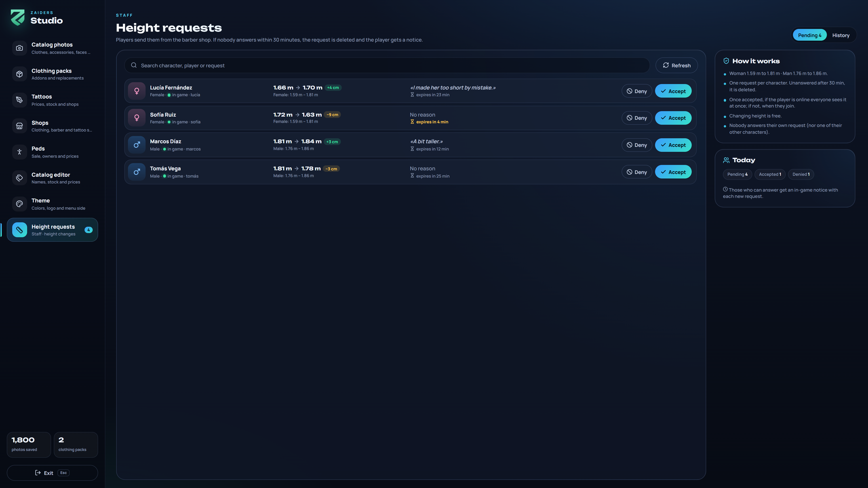The width and height of the screenshot is (868, 488).
Task: Click the −9 cm difference badge
Action: click(332, 115)
